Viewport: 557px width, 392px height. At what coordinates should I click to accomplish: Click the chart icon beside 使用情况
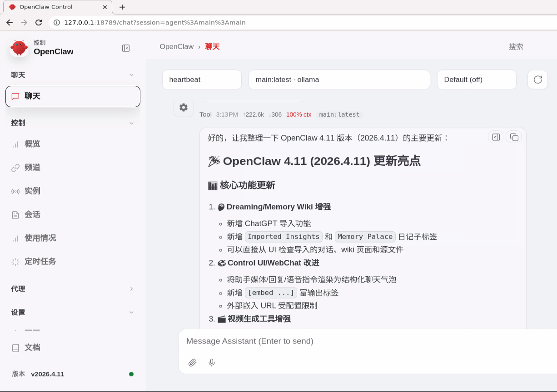click(x=15, y=238)
